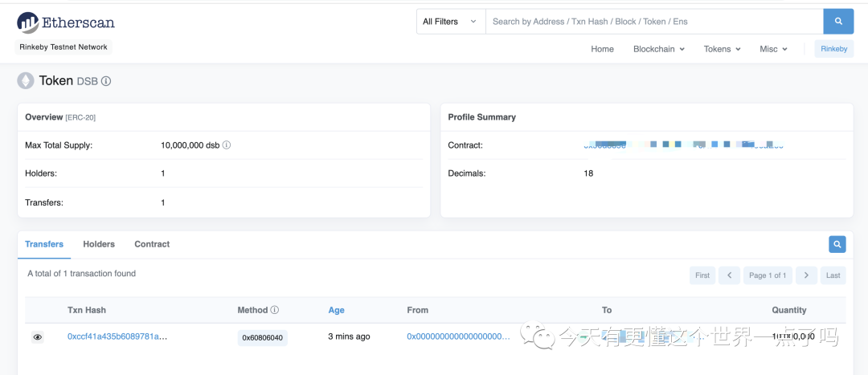868x375 pixels.
Task: Click the Last page button
Action: [x=833, y=275]
